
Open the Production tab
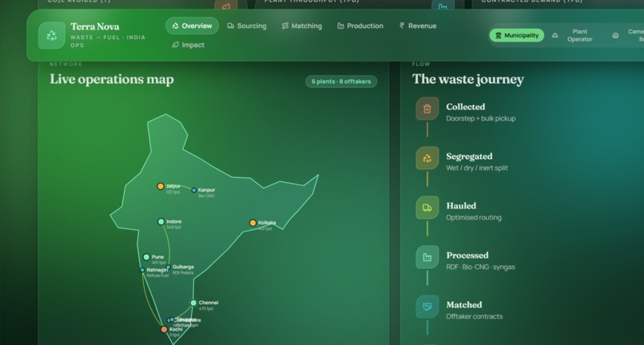360,26
